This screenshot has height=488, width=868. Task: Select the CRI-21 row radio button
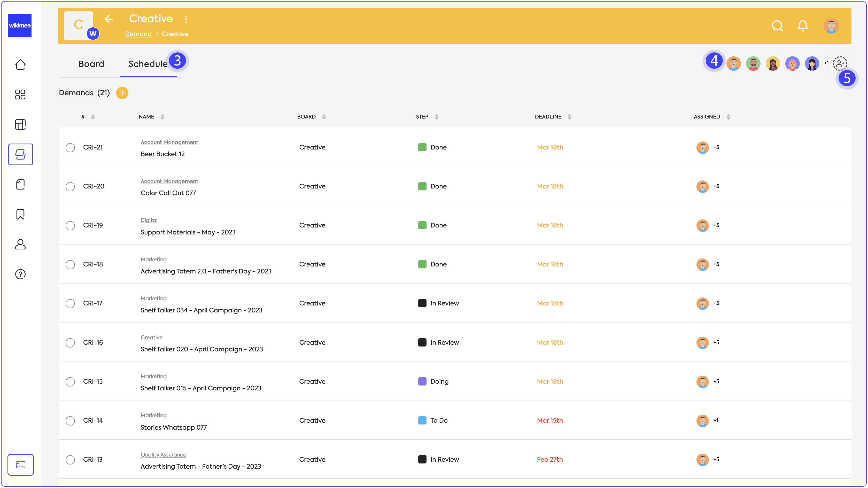tap(70, 147)
